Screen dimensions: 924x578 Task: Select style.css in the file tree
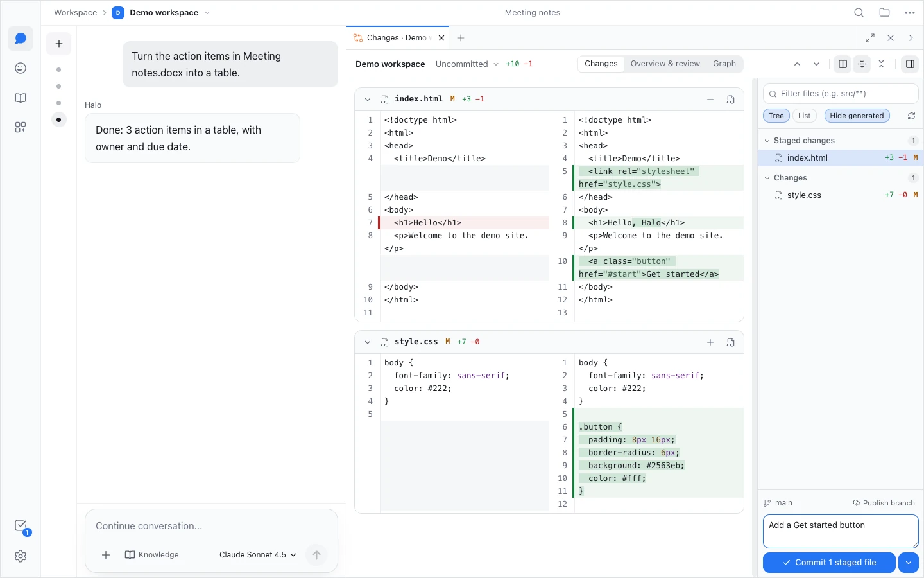click(x=841, y=195)
